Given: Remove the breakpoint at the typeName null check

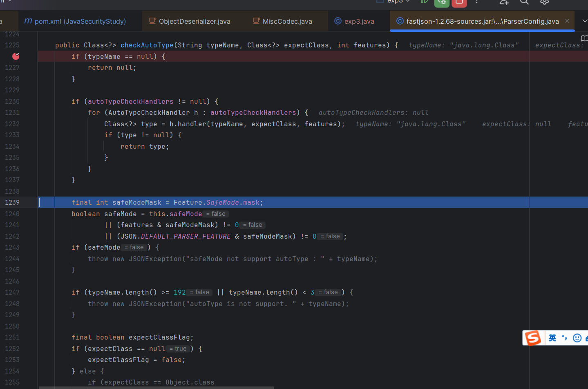Looking at the screenshot, I should point(16,56).
